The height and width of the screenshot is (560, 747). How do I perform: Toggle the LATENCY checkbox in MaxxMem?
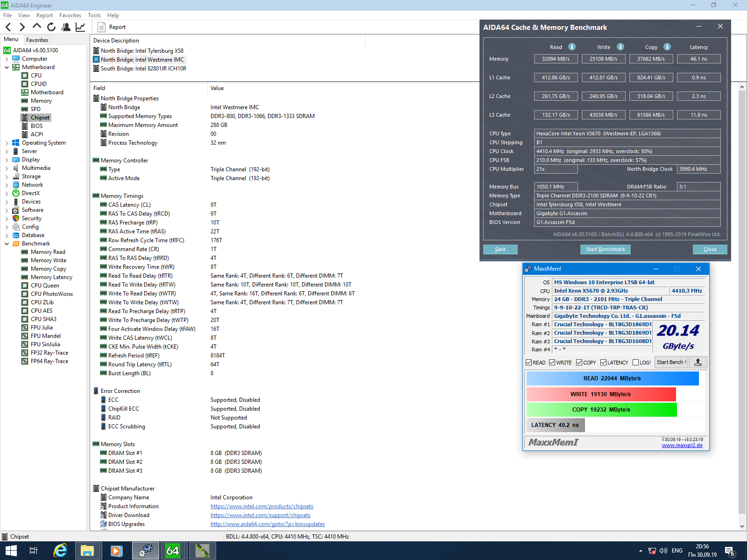[x=604, y=363]
